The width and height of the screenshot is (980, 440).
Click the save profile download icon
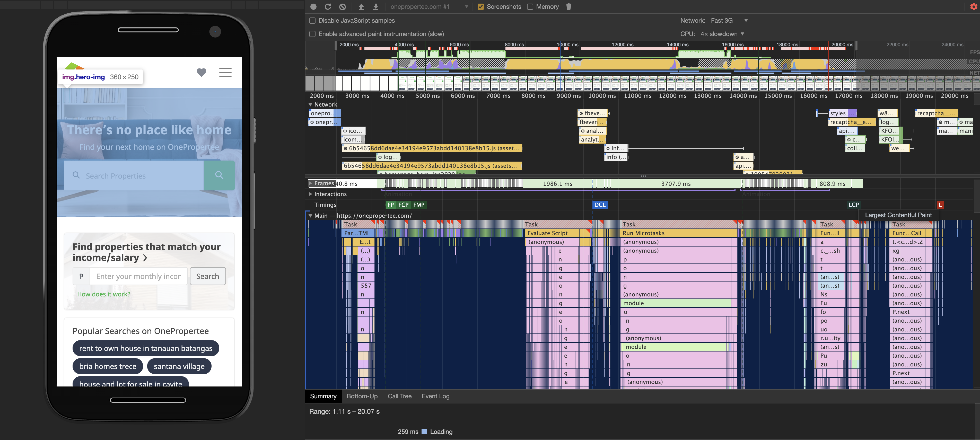point(375,6)
